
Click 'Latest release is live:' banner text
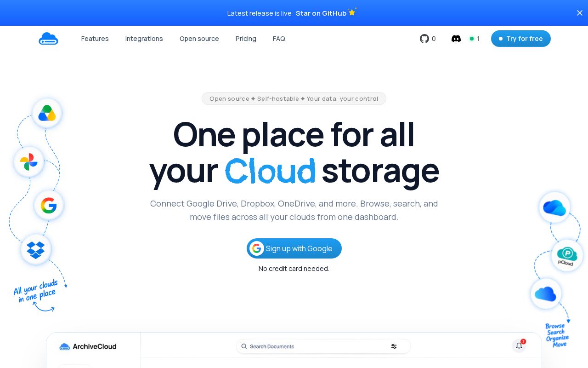(x=260, y=13)
